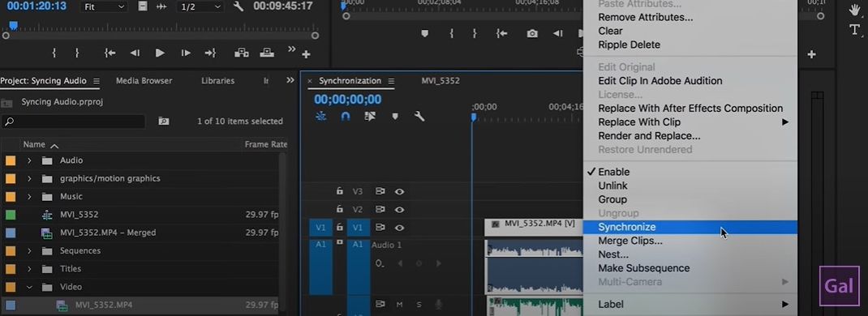Click the Overwrite edit button
The image size is (868, 316).
click(x=268, y=53)
